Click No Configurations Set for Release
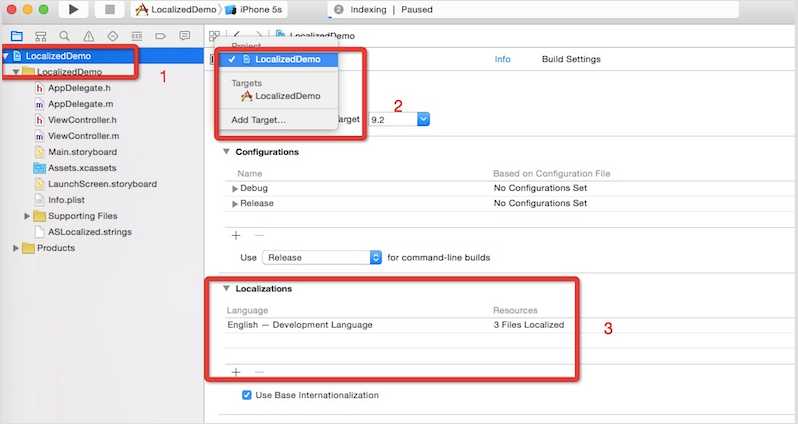Image resolution: width=798 pixels, height=424 pixels. (x=540, y=203)
